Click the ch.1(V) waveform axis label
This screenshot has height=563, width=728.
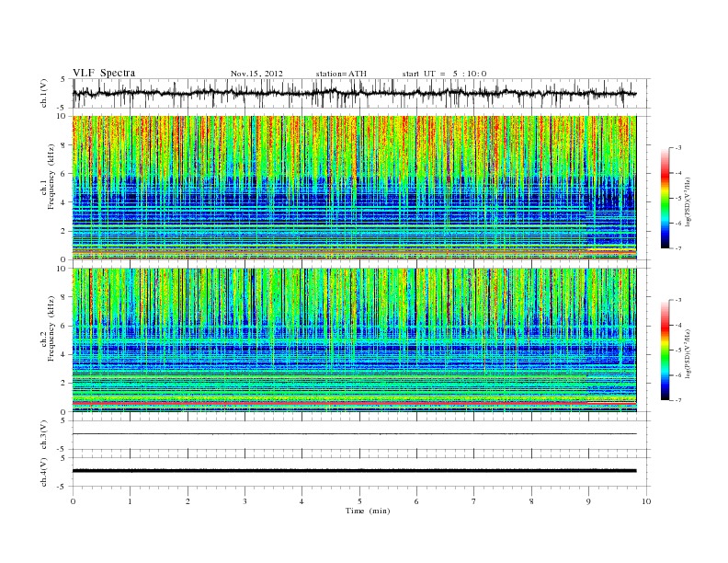point(44,93)
